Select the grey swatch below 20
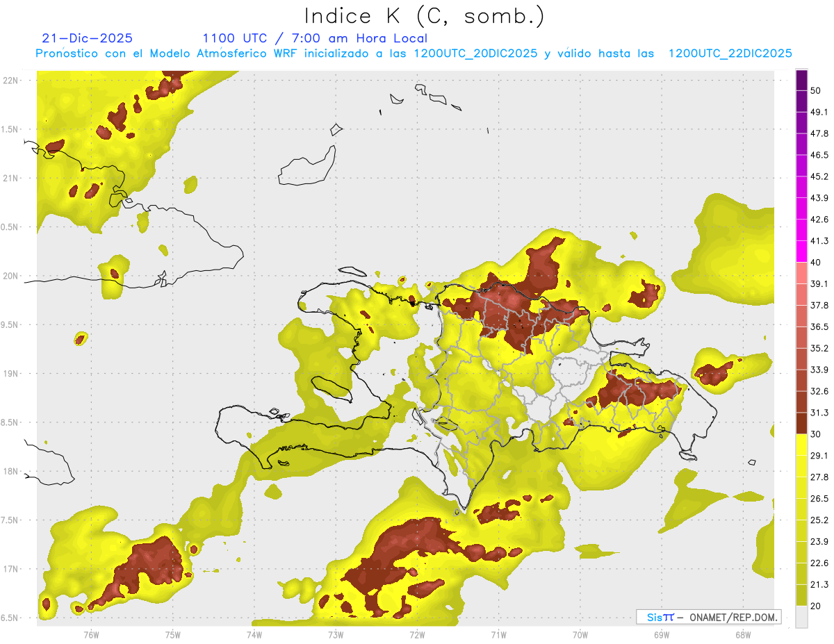This screenshot has width=834, height=644. [x=801, y=616]
